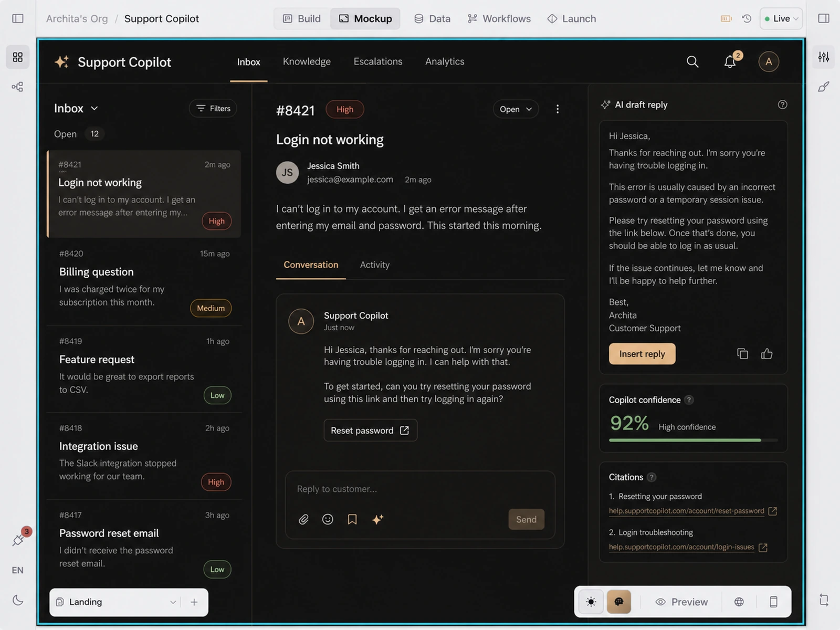Select the brown mask theme toggle
This screenshot has width=840, height=630.
tap(619, 602)
